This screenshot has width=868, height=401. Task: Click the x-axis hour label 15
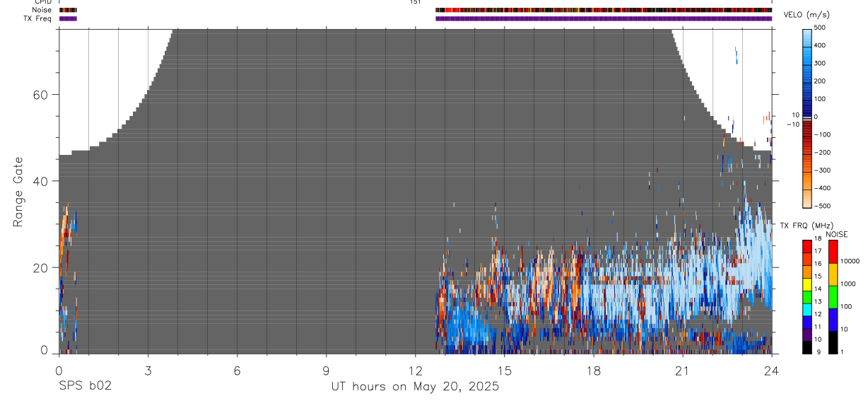pos(505,371)
